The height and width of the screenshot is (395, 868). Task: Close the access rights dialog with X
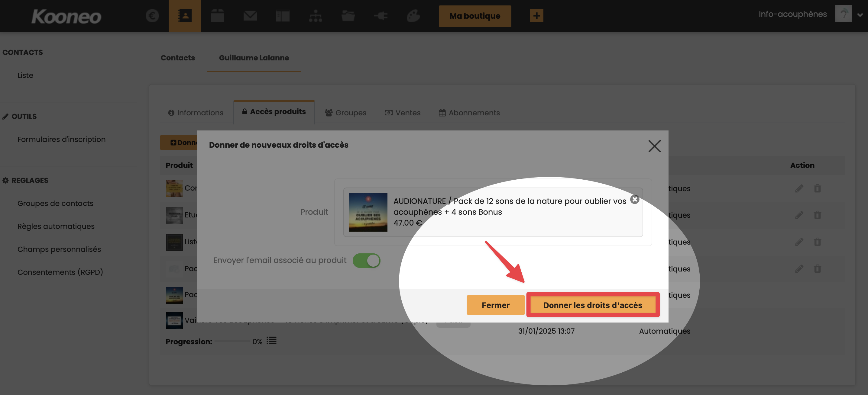(x=654, y=146)
